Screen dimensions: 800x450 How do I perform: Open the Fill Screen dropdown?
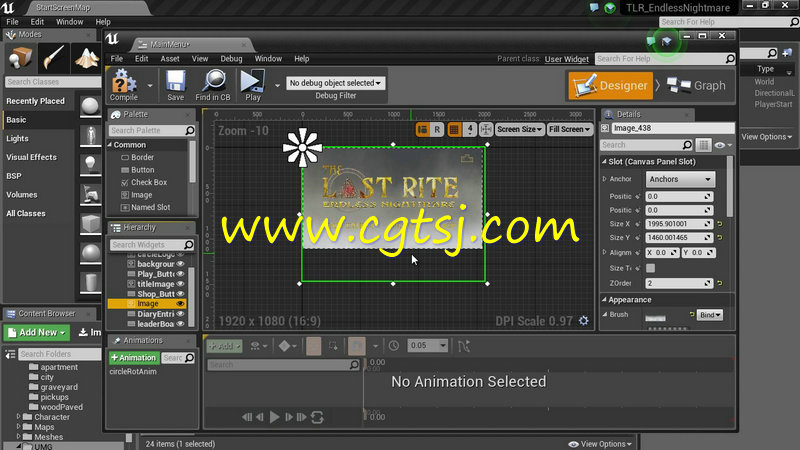coord(569,130)
